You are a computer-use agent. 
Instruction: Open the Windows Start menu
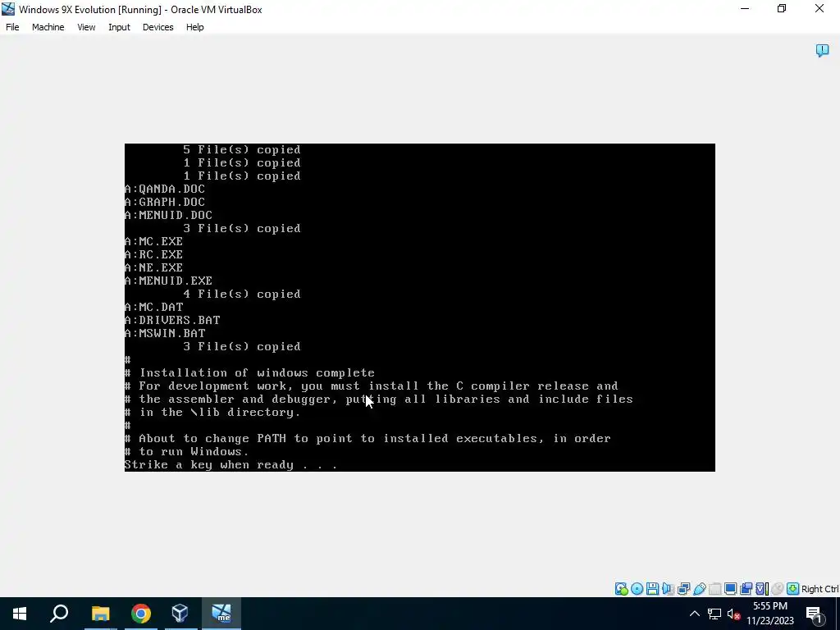pos(20,614)
